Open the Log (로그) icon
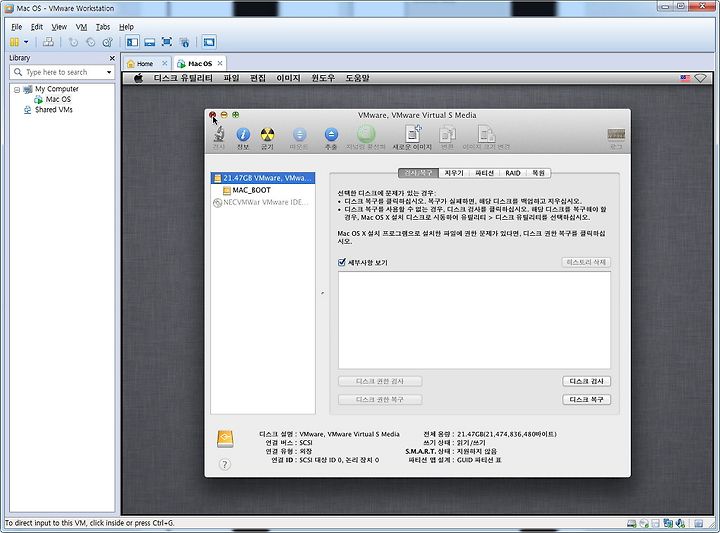Image resolution: width=720 pixels, height=533 pixels. pyautogui.click(x=616, y=134)
